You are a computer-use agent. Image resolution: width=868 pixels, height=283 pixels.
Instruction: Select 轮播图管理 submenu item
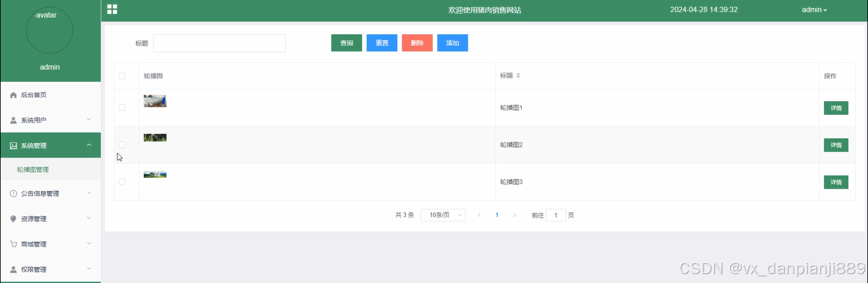[x=50, y=169]
